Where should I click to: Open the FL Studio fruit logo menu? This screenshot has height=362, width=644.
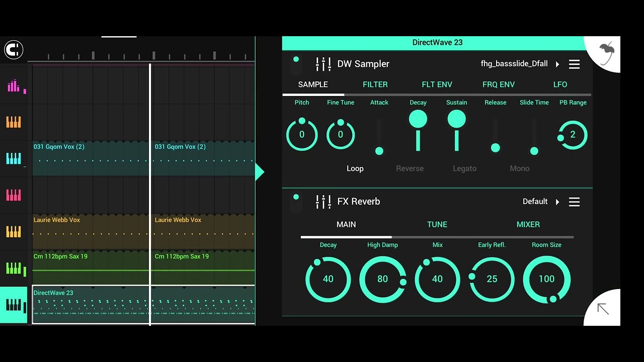point(607,53)
